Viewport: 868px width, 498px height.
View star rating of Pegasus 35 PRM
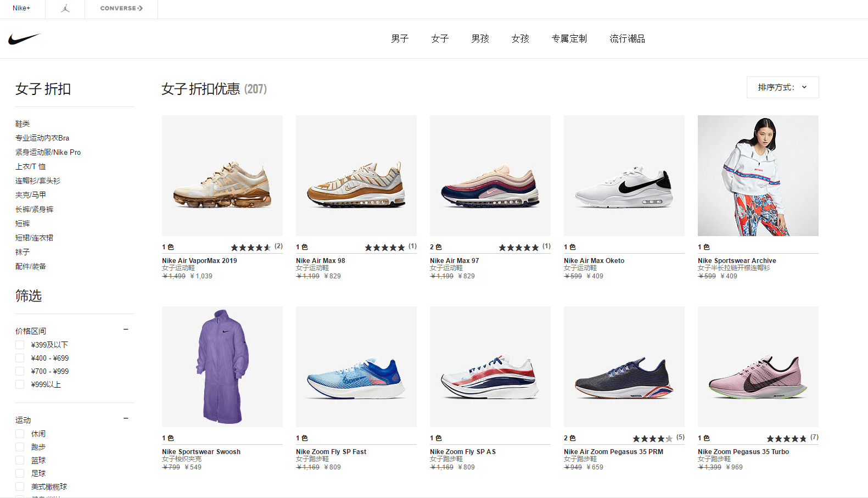click(x=653, y=439)
